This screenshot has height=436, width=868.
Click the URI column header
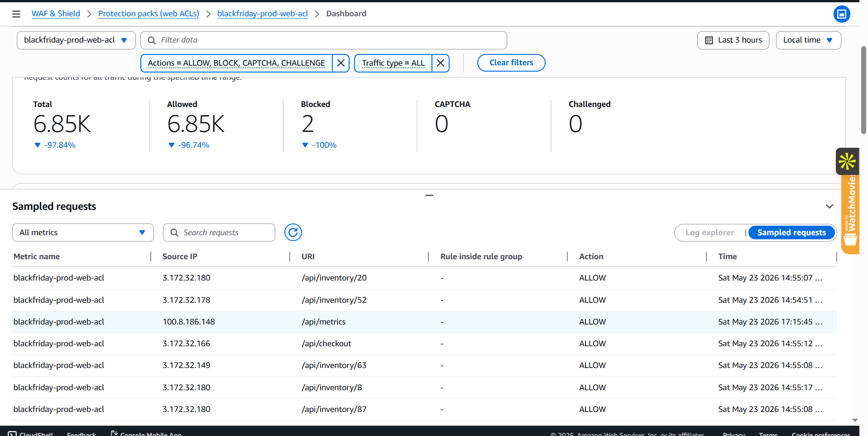tap(308, 257)
